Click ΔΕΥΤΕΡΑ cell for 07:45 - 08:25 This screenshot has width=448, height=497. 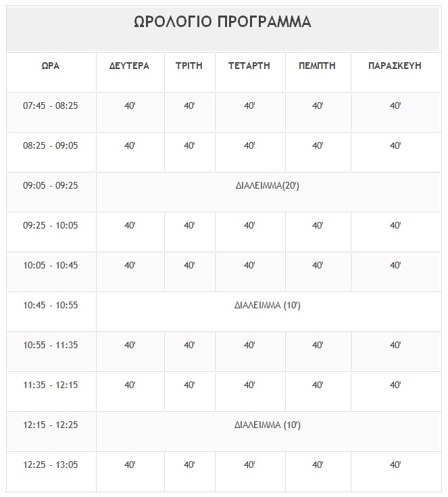[130, 106]
